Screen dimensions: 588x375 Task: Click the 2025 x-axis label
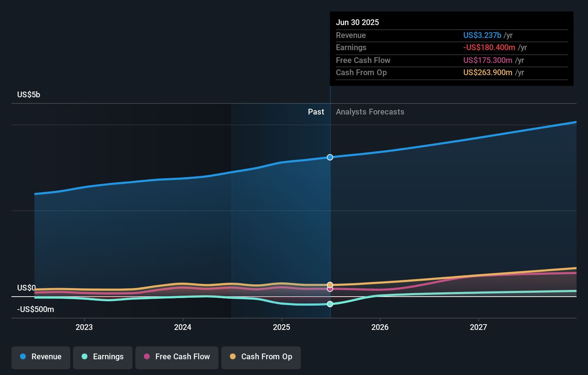click(x=281, y=327)
